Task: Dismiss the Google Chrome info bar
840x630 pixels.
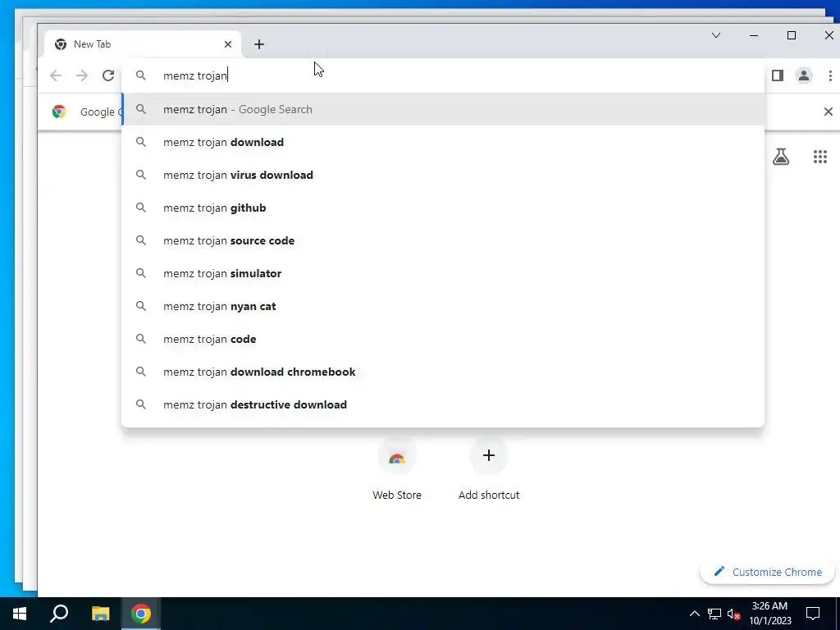Action: point(829,112)
